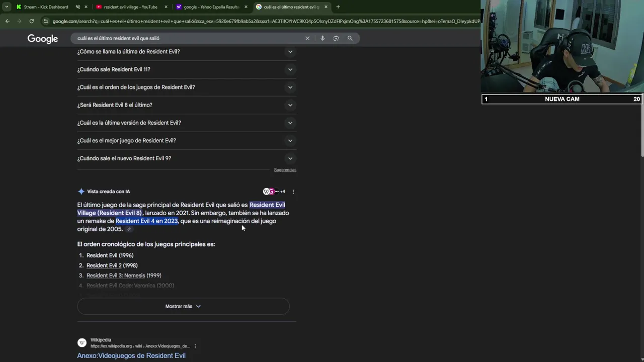Open the AI overview source icons +4
The height and width of the screenshot is (362, 644).
tap(274, 192)
